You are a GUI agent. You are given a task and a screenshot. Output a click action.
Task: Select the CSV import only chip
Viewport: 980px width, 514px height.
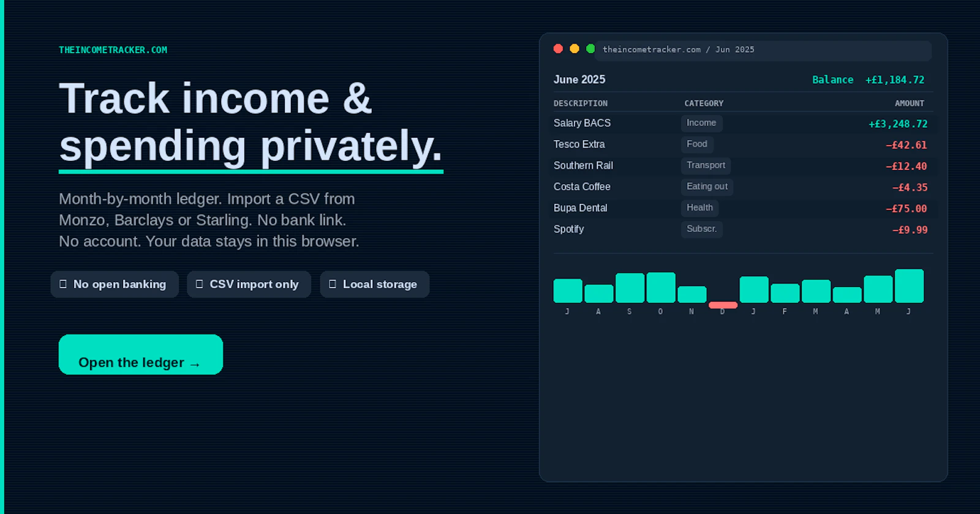(x=249, y=285)
